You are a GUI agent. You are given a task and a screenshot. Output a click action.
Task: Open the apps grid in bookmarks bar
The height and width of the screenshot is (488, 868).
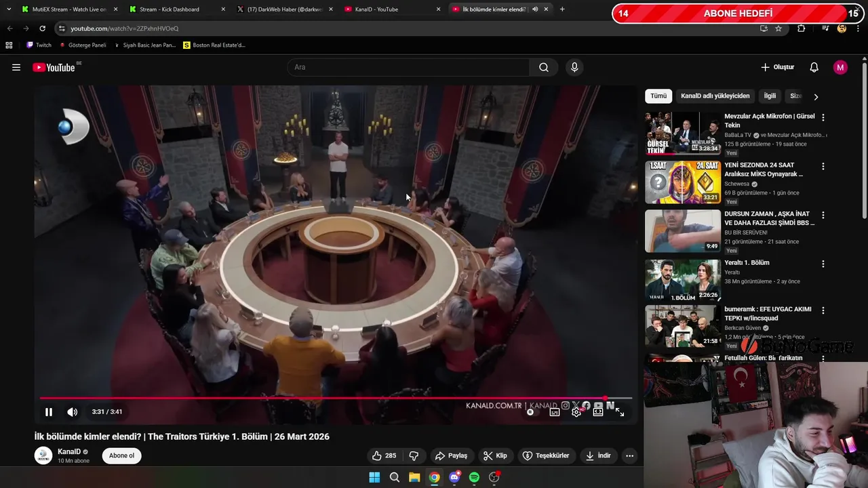(9, 45)
